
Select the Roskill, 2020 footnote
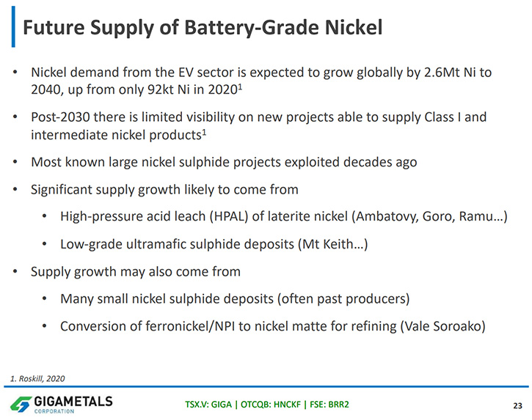pos(37,379)
